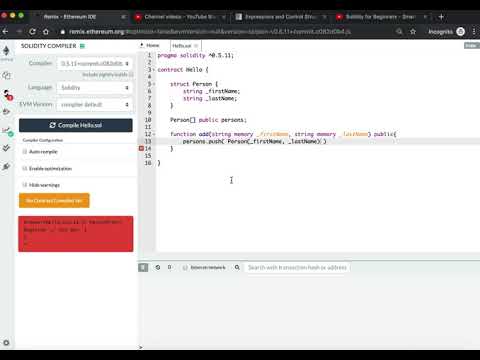Switch to Remix - Ethereum IDE browser tab

click(x=70, y=17)
